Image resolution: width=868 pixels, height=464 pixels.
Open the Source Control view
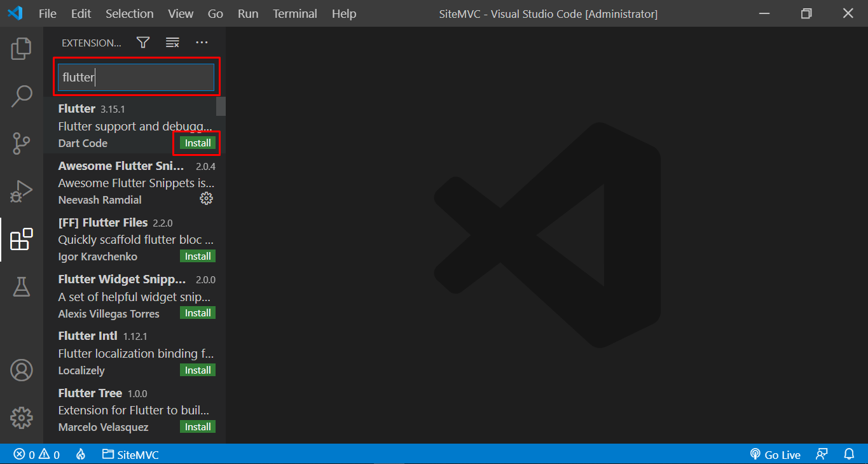pyautogui.click(x=21, y=144)
